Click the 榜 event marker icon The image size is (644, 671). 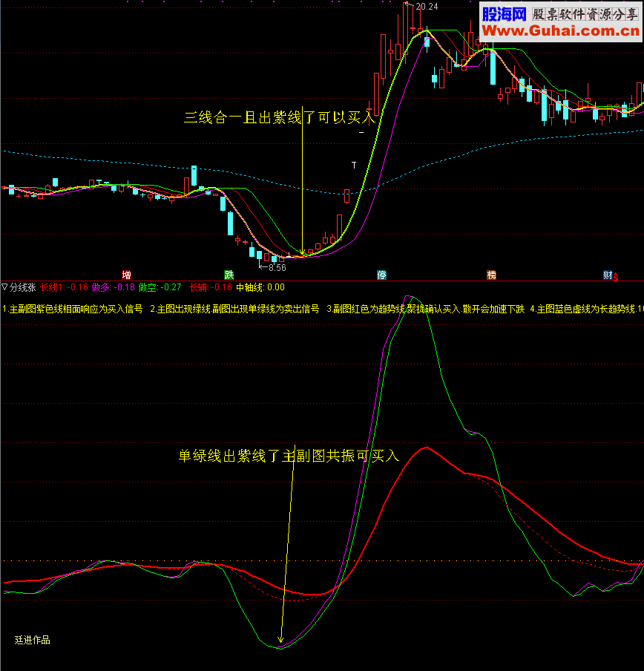(x=491, y=275)
